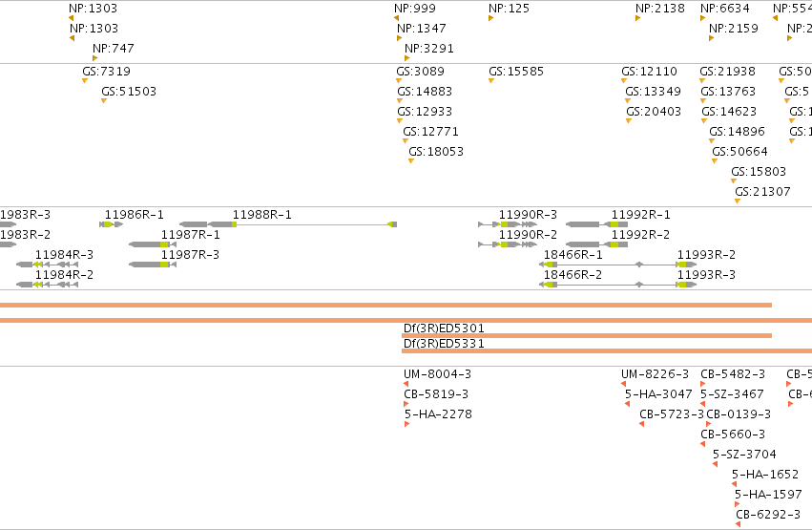Click the GS:14883 label
Screen dimensions: 812x530
(x=425, y=92)
